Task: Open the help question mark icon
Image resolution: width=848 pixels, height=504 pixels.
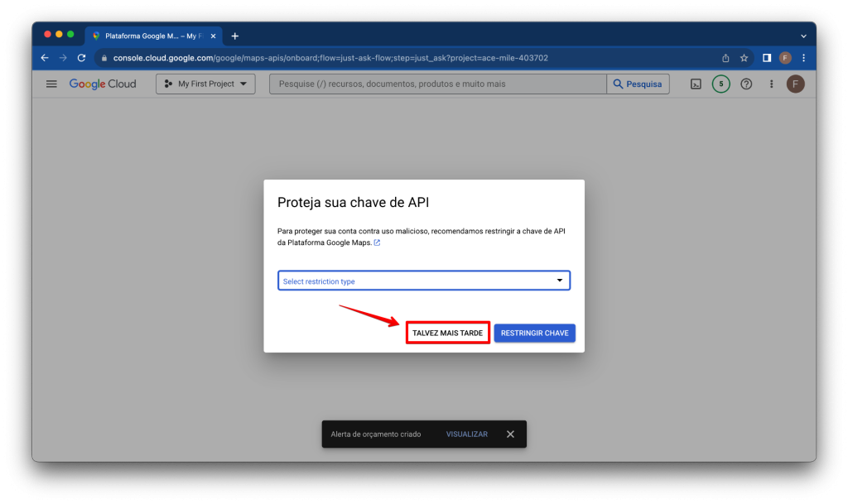Action: [x=746, y=84]
